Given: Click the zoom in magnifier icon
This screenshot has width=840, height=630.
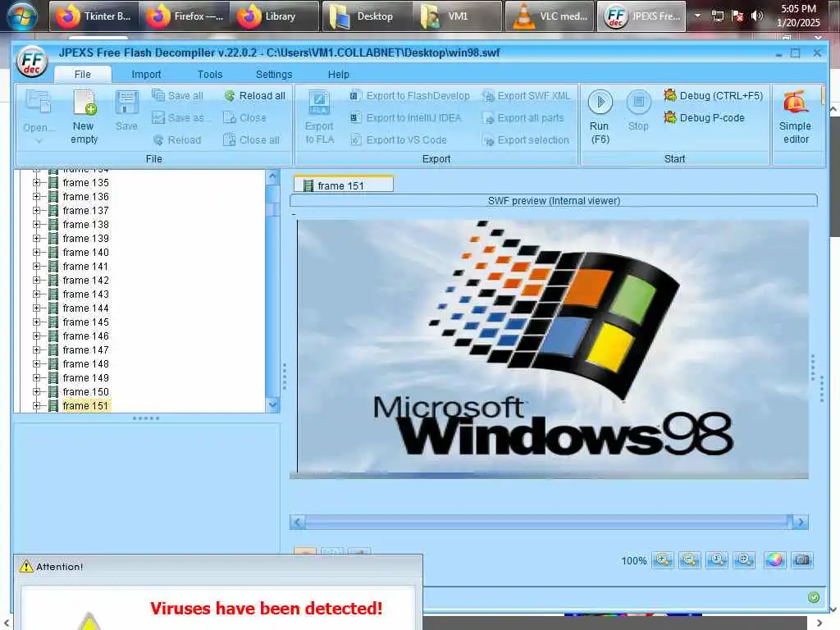Looking at the screenshot, I should 663,560.
